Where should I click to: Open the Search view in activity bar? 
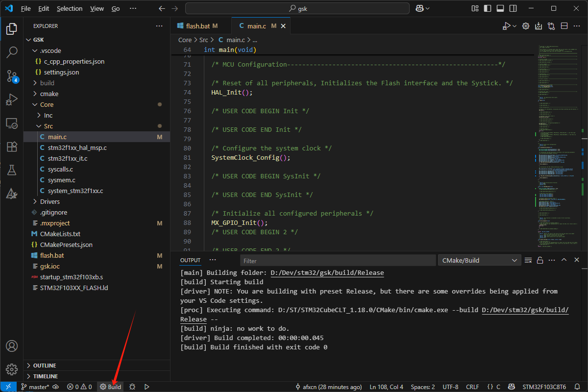[x=12, y=51]
